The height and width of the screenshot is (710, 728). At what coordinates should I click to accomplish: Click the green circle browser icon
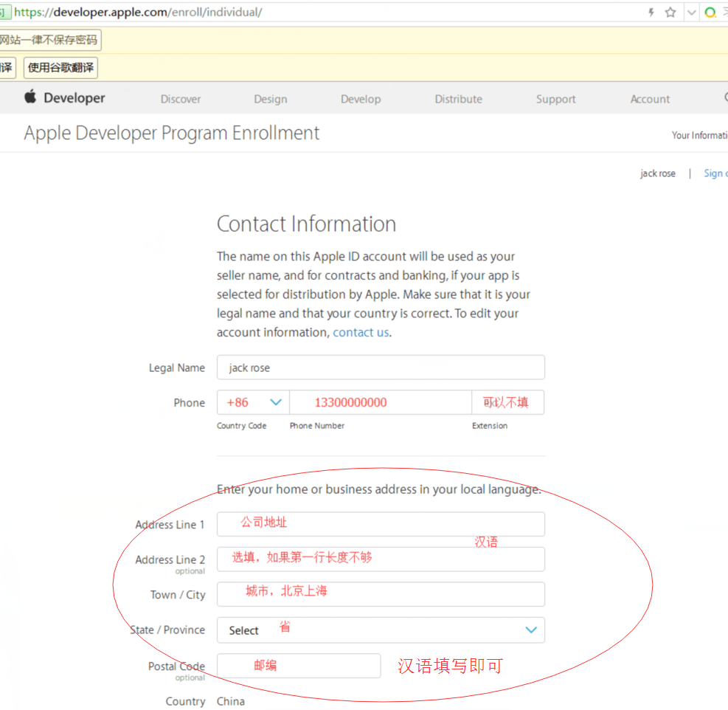(x=710, y=13)
